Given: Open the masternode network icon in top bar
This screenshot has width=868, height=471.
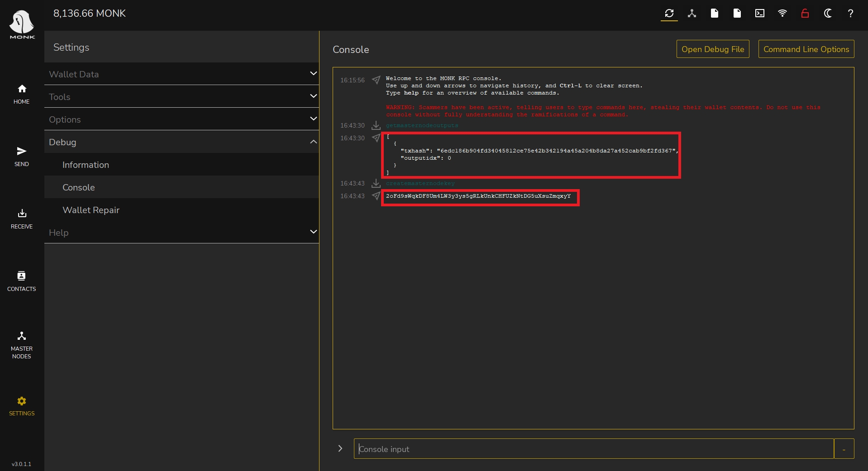Looking at the screenshot, I should pyautogui.click(x=692, y=14).
